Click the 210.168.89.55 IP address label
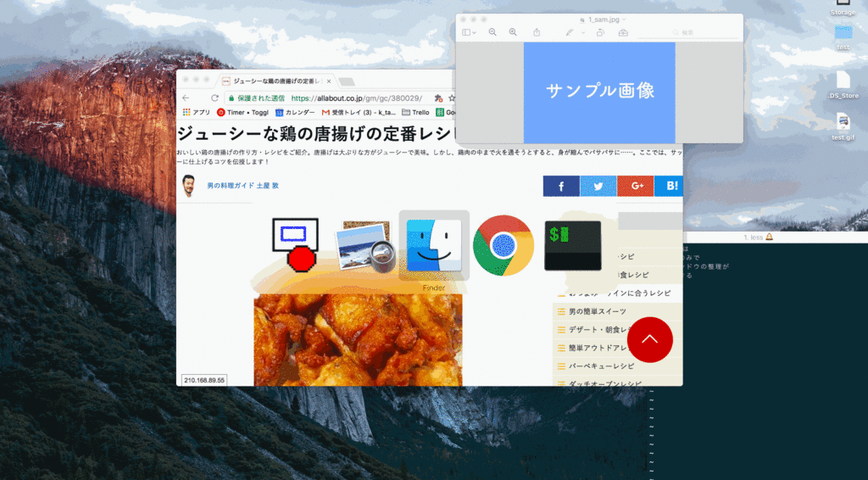Image resolution: width=868 pixels, height=480 pixels. [204, 380]
